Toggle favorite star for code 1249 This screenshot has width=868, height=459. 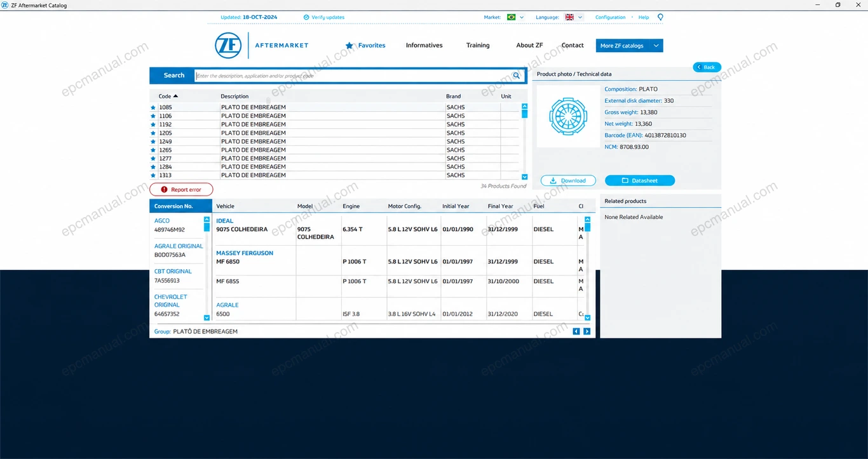(153, 142)
